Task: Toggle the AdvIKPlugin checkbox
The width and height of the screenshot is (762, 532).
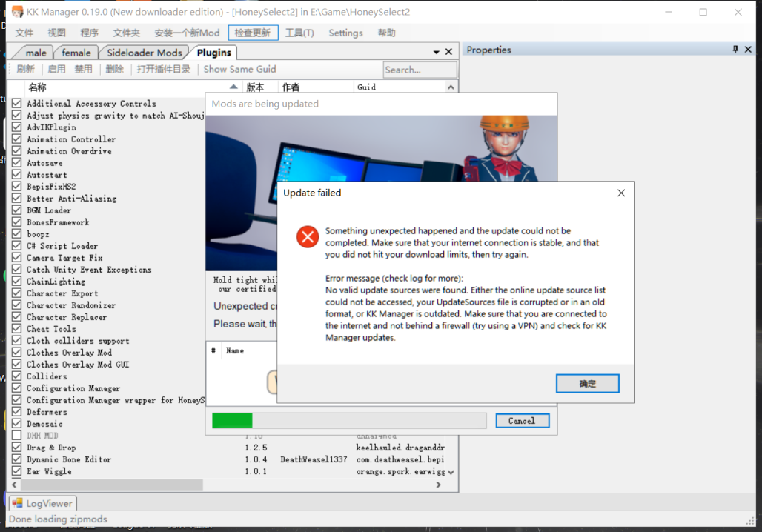Action: pos(17,127)
